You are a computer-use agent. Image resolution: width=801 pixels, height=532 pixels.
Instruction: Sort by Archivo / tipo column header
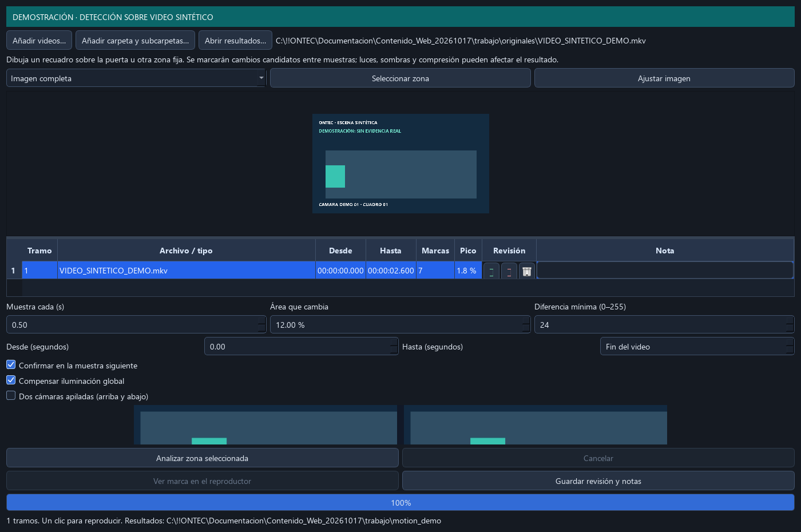[x=186, y=251]
